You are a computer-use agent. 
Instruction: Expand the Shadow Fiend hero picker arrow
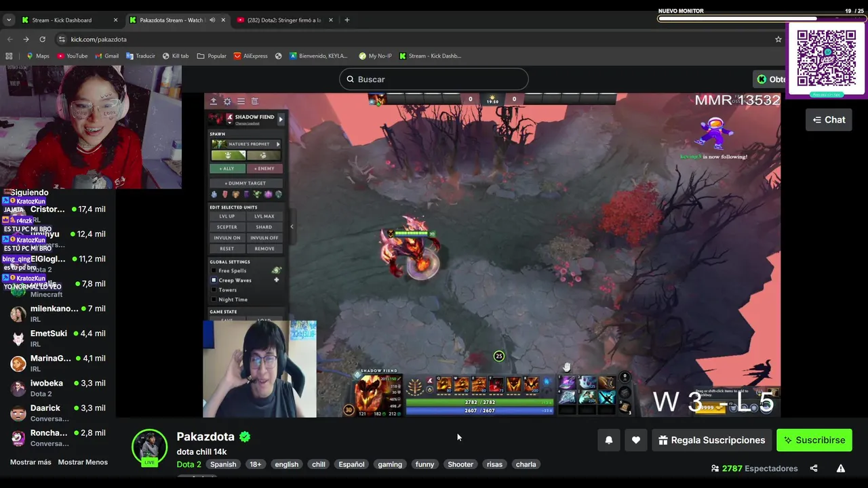coord(281,119)
